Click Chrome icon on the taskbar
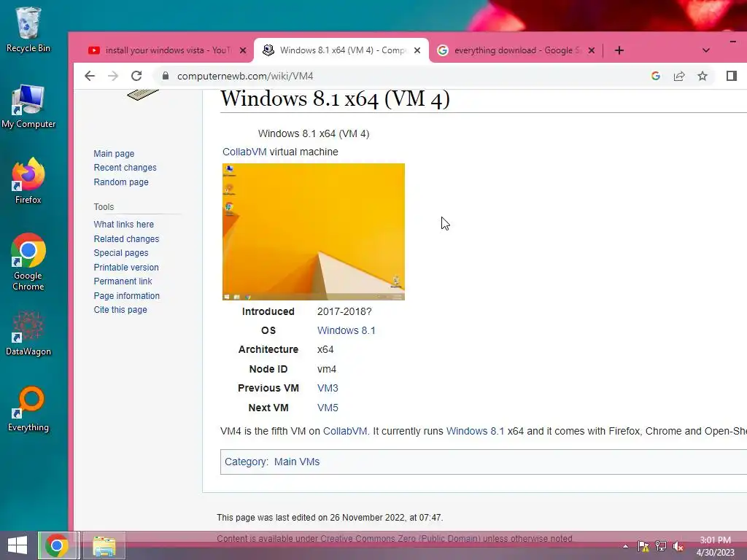Image resolution: width=747 pixels, height=560 pixels. pyautogui.click(x=57, y=545)
